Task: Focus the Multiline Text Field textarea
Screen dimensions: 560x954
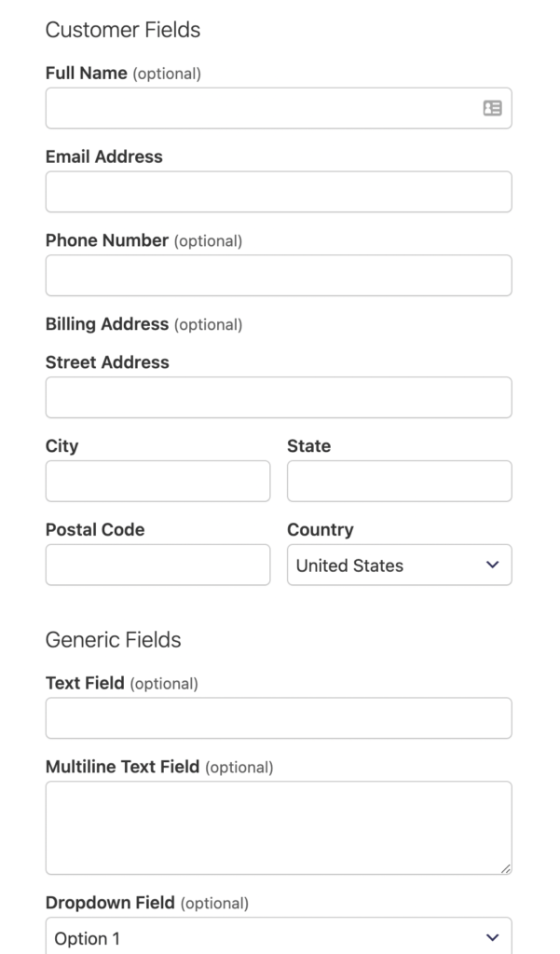Action: click(278, 827)
